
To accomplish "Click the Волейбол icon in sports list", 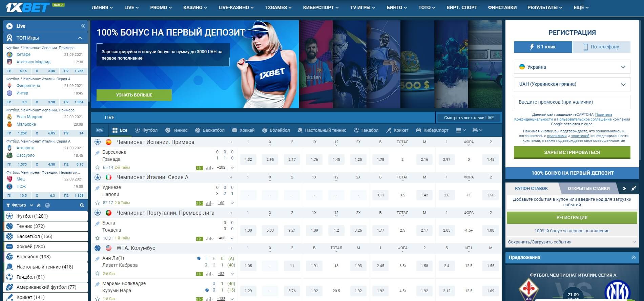I will [9, 257].
